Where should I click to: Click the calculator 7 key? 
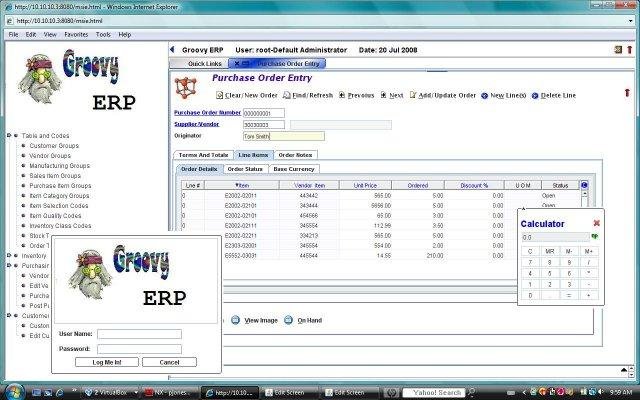(x=530, y=262)
